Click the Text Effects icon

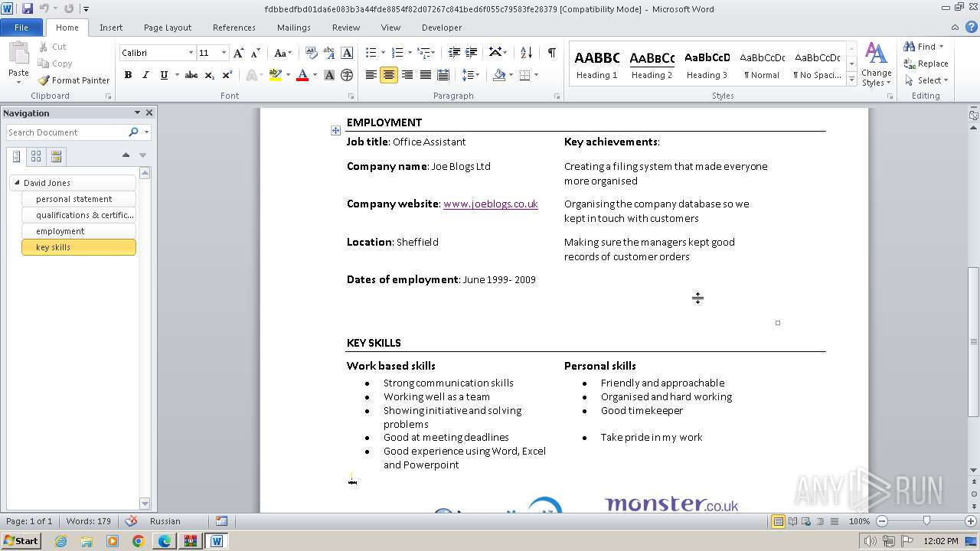tap(251, 75)
